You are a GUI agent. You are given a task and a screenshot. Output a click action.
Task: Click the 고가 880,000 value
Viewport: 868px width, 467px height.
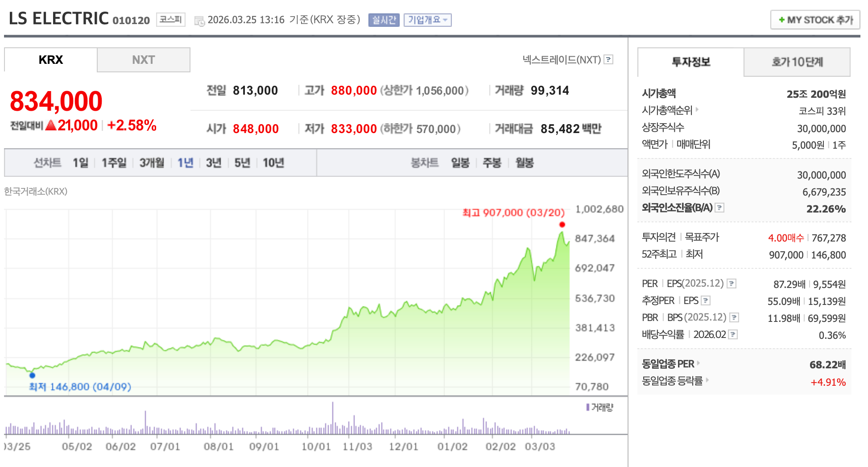(354, 91)
